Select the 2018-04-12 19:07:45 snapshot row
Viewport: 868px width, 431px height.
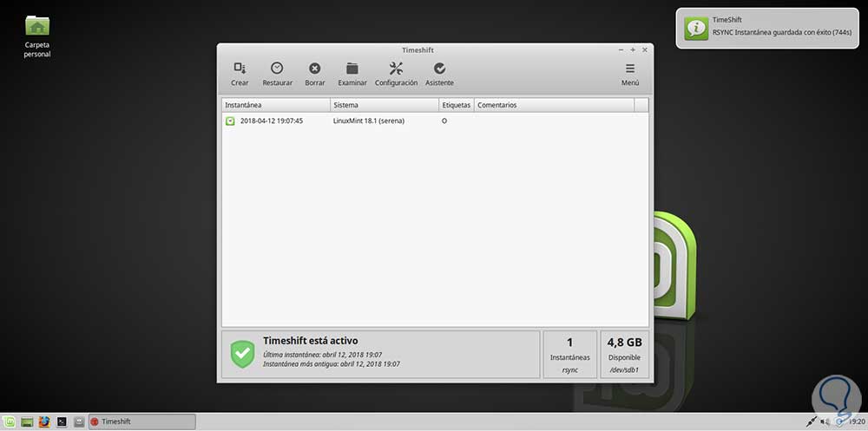(x=435, y=121)
